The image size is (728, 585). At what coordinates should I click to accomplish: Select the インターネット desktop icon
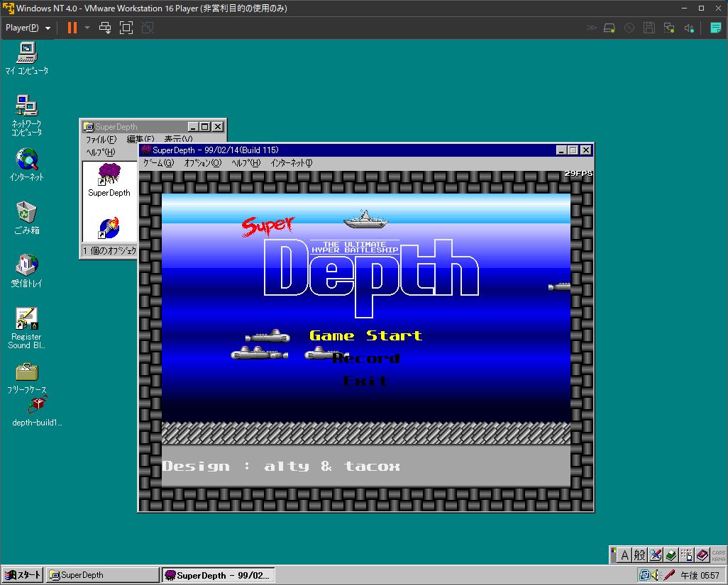(x=26, y=165)
